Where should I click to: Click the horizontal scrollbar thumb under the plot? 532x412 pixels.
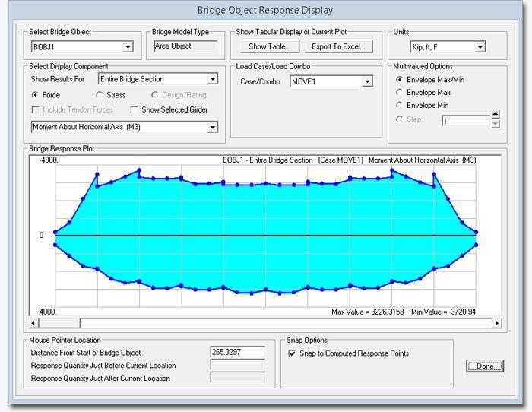pyautogui.click(x=59, y=323)
